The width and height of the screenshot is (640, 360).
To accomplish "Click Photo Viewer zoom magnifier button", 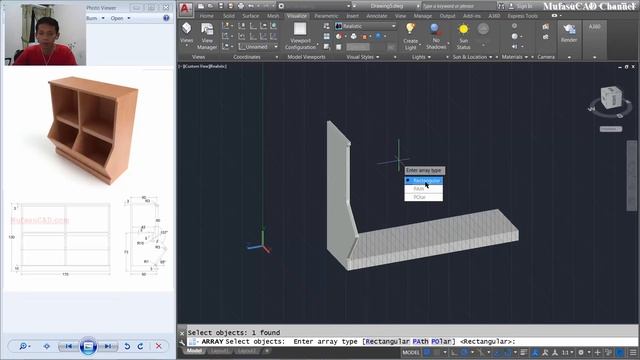I will tap(24, 346).
